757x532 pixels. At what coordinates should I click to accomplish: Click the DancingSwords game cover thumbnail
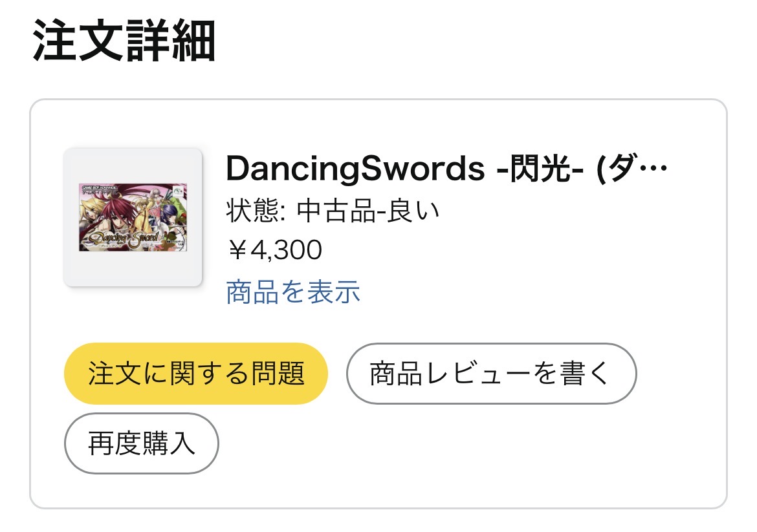click(x=133, y=217)
